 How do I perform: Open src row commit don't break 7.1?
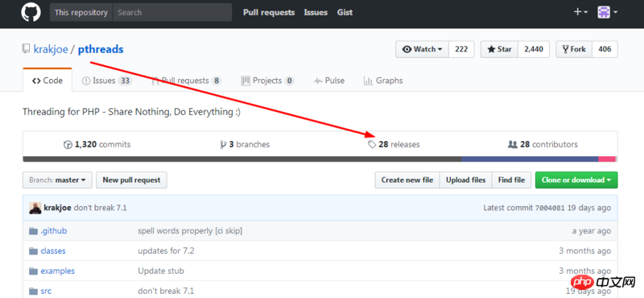[166, 291]
